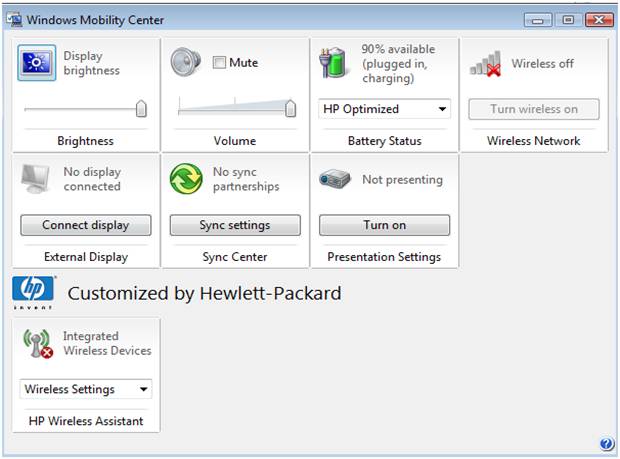Open the Wireless Settings dropdown
The image size is (620, 459).
pos(86,389)
